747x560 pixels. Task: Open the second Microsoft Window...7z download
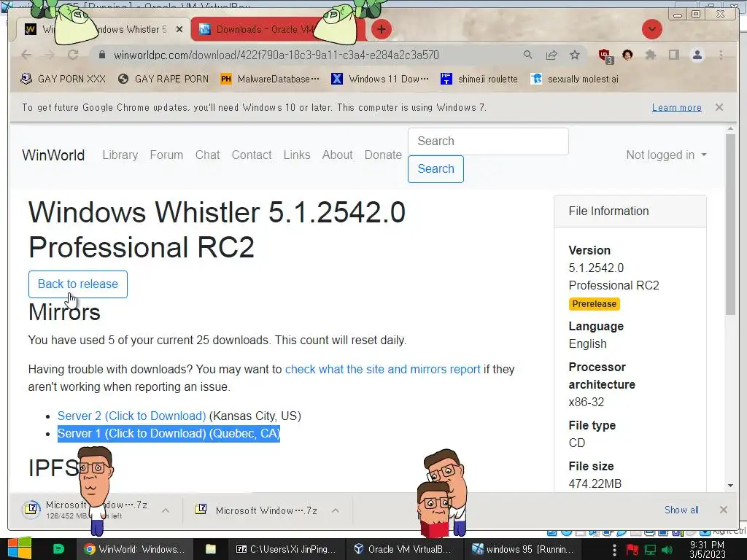258,510
